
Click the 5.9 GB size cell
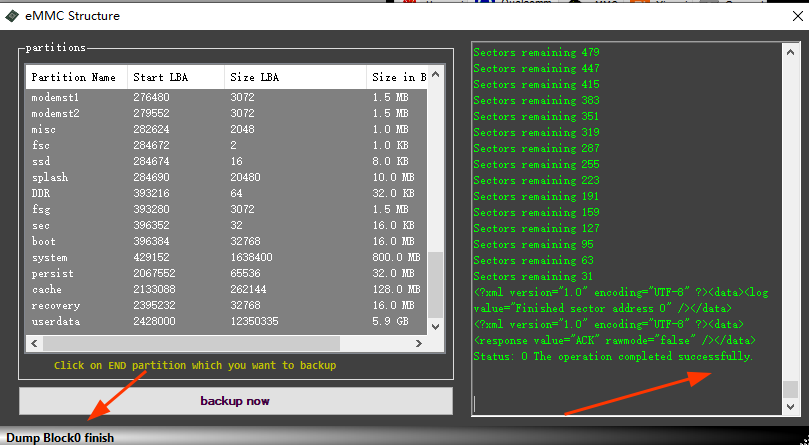point(390,322)
